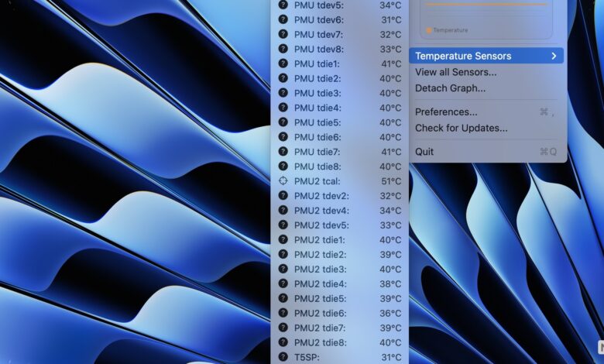Click the question mark icon beside PMU2 tdev2
Image resolution: width=604 pixels, height=364 pixels.
point(283,195)
